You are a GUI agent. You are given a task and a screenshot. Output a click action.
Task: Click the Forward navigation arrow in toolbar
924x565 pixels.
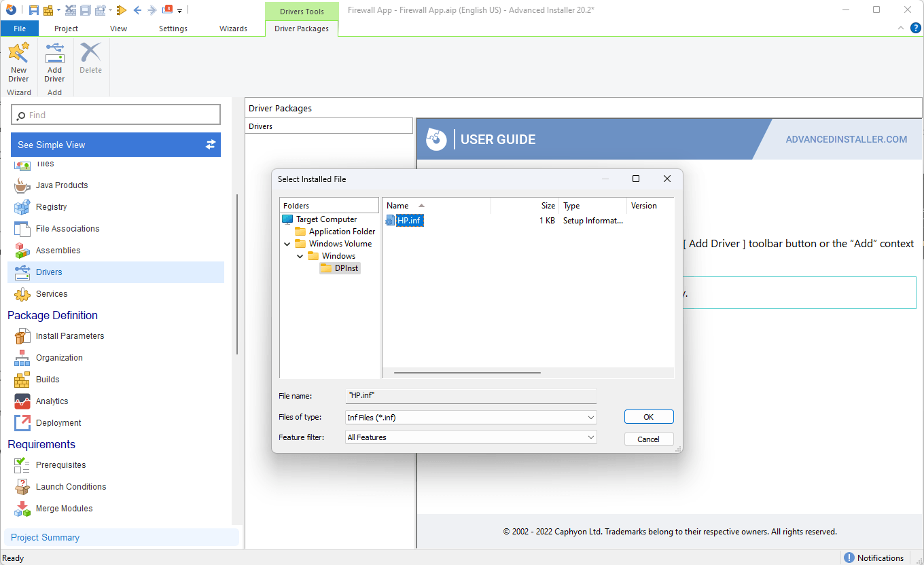coord(152,10)
